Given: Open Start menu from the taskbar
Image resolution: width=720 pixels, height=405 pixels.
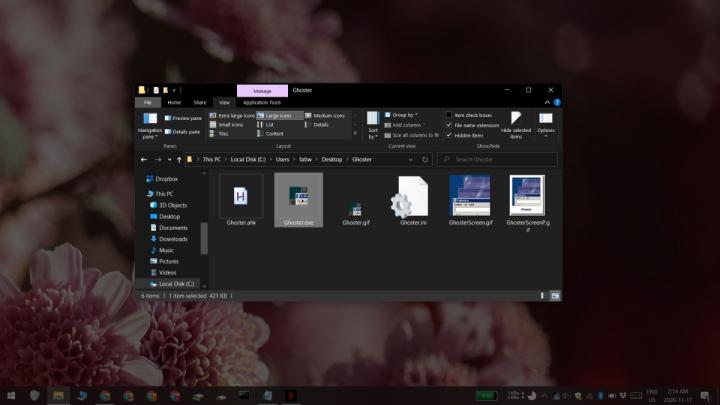Looking at the screenshot, I should (x=10, y=396).
